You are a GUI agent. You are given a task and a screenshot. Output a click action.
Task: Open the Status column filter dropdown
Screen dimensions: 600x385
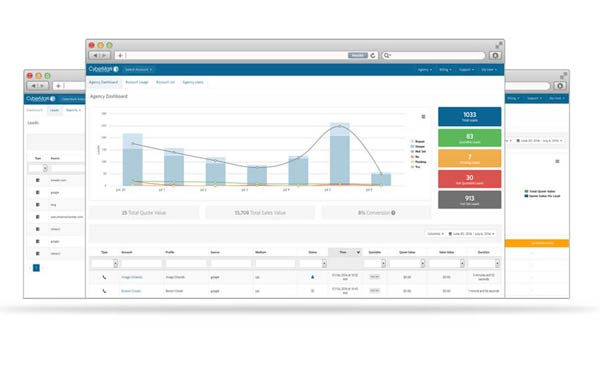tap(313, 263)
